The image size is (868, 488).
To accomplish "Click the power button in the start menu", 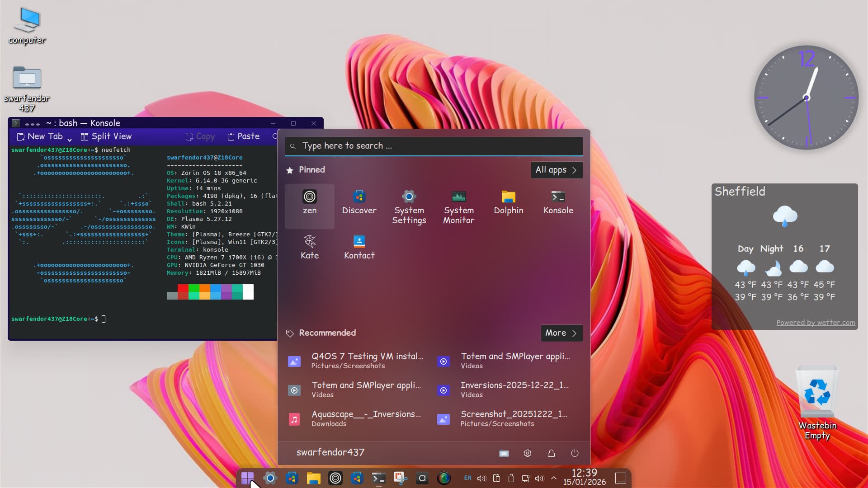I will coord(575,453).
